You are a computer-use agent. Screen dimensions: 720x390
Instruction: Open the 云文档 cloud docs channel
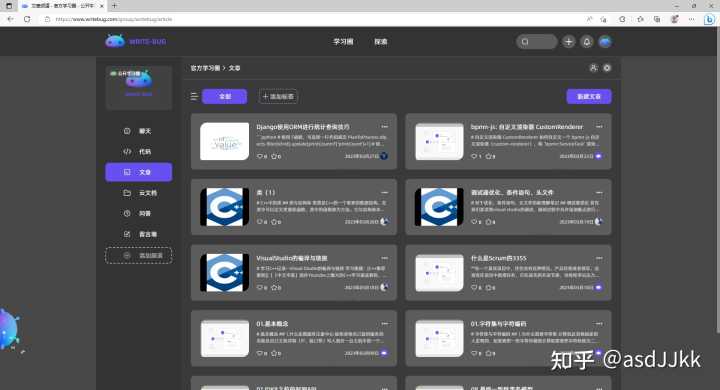tap(139, 193)
